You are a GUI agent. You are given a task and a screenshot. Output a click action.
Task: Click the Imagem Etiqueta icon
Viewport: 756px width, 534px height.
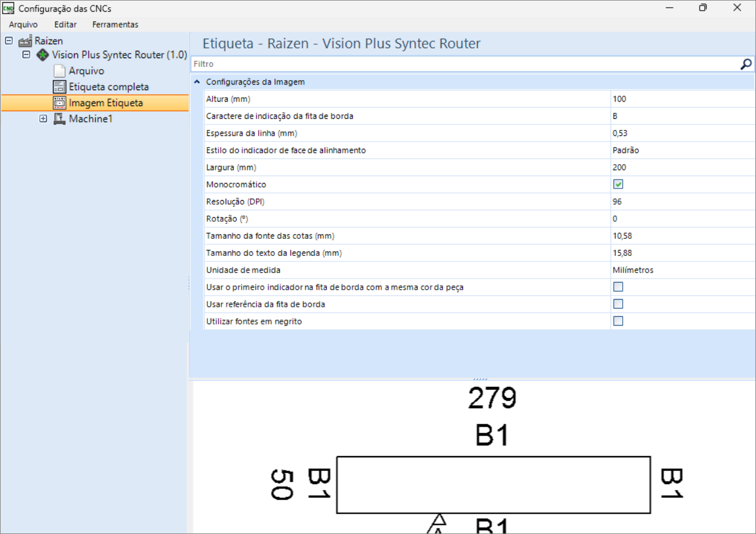(60, 103)
